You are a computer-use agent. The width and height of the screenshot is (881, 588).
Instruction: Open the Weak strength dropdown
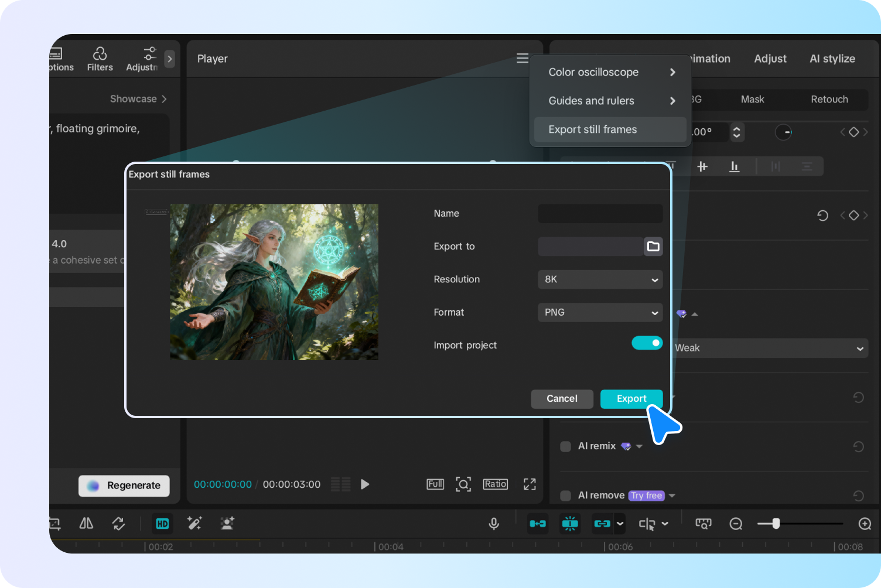click(x=770, y=348)
